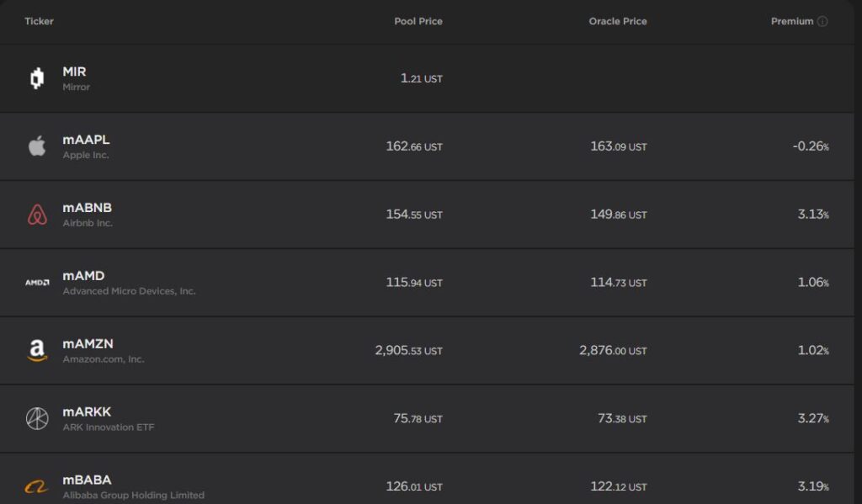The height and width of the screenshot is (504, 862).
Task: Click the Mirror name under MIR
Action: pyautogui.click(x=77, y=87)
